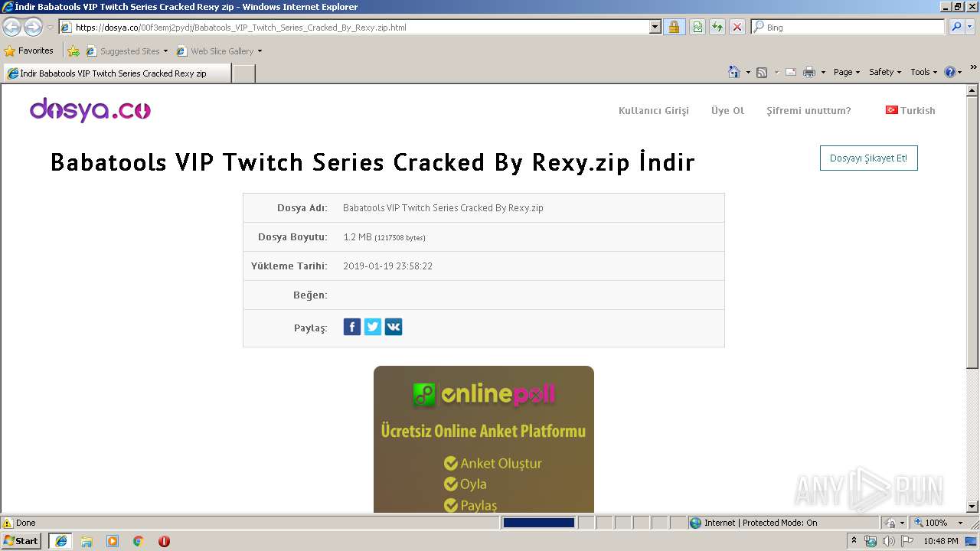The image size is (980, 551).
Task: Click the Üye Ol link
Action: pyautogui.click(x=727, y=110)
